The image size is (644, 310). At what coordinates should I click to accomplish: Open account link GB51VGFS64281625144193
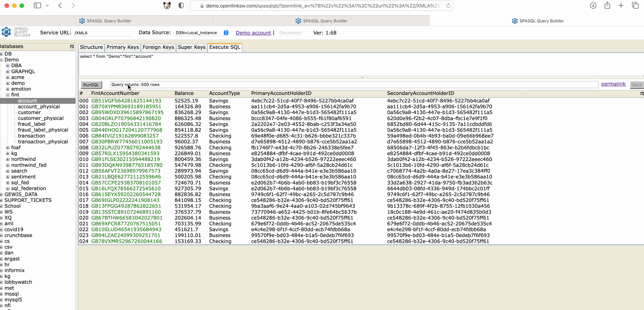tap(126, 101)
